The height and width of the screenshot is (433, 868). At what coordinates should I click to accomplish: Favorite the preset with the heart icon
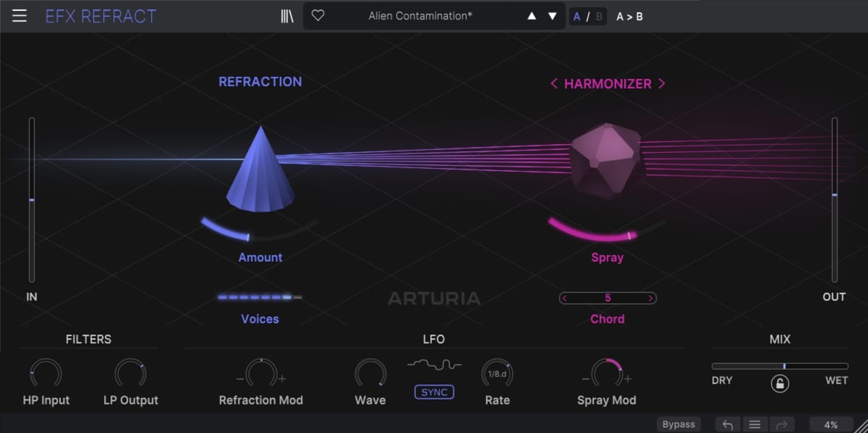tap(318, 15)
